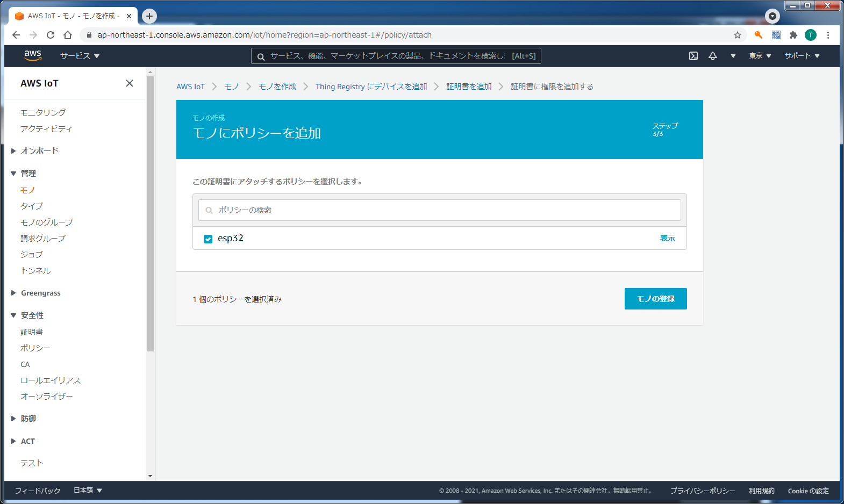Go to Thing Registry にデバイスを追加 breadcrumb
The height and width of the screenshot is (504, 844).
click(x=371, y=87)
